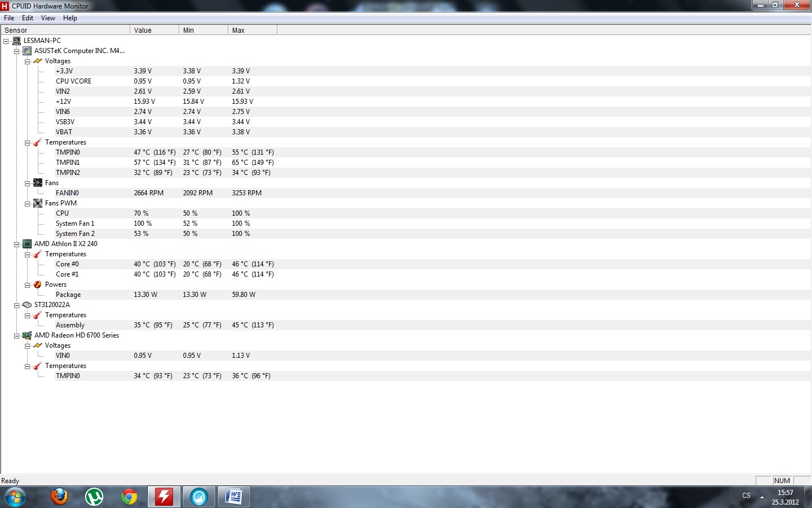Collapse the motherboard Temperatures group
Viewport: 812px width, 508px height.
(27, 143)
